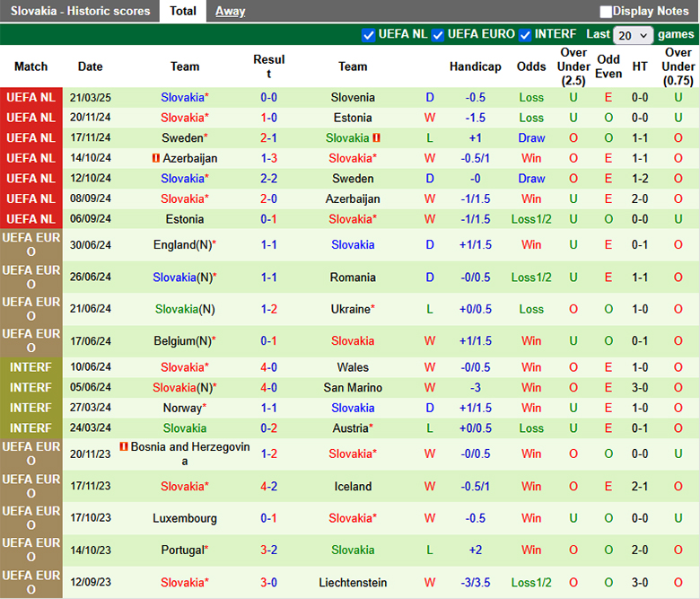The height and width of the screenshot is (599, 700).
Task: Open 4-2 result of Slovakia vs Iceland
Action: tap(268, 487)
